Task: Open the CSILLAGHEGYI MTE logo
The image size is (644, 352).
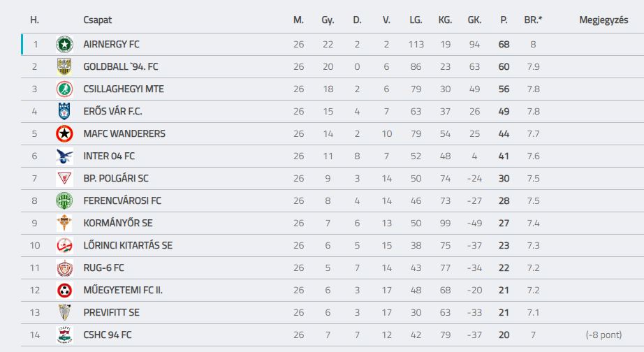Action: (x=64, y=89)
